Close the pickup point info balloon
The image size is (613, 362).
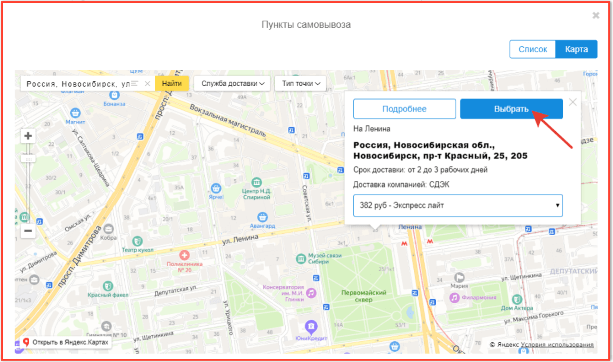click(573, 102)
